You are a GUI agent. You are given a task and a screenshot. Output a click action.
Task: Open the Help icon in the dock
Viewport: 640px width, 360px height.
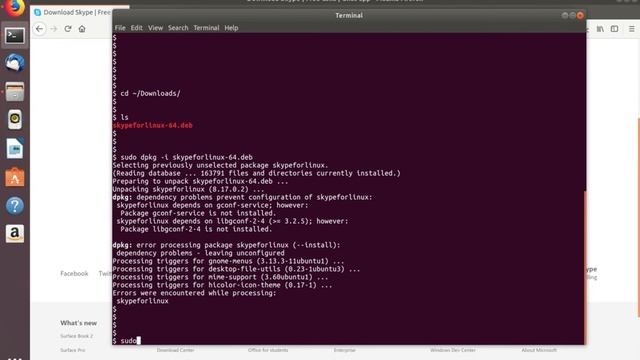15,206
